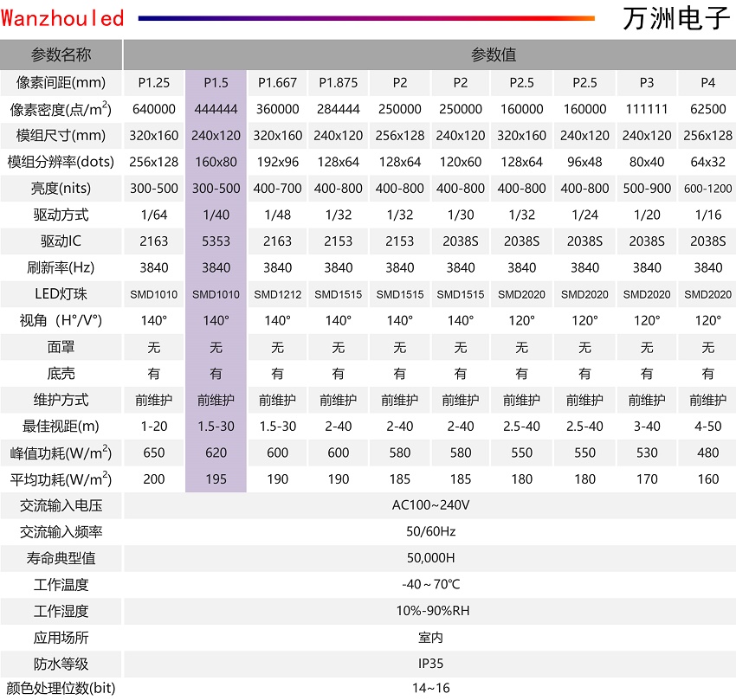Click the IP35 waterproof rating value
This screenshot has width=736, height=700.
click(x=430, y=664)
